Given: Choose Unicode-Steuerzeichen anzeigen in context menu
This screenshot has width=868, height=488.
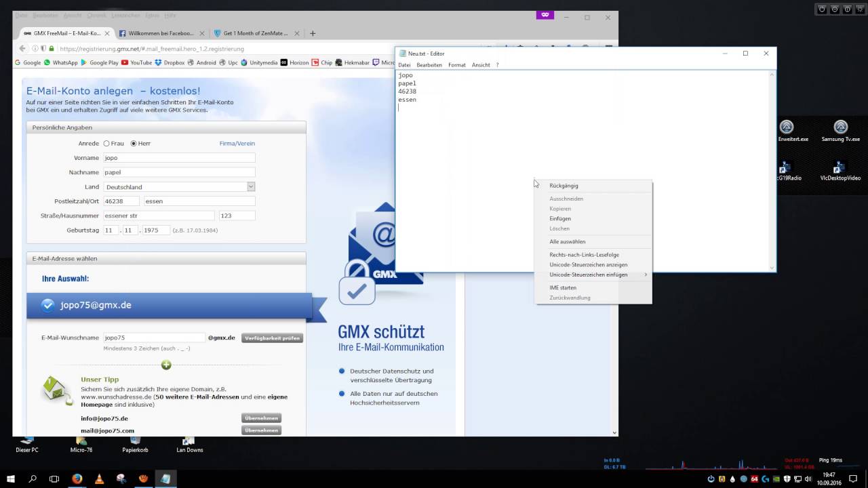Looking at the screenshot, I should pyautogui.click(x=593, y=265).
